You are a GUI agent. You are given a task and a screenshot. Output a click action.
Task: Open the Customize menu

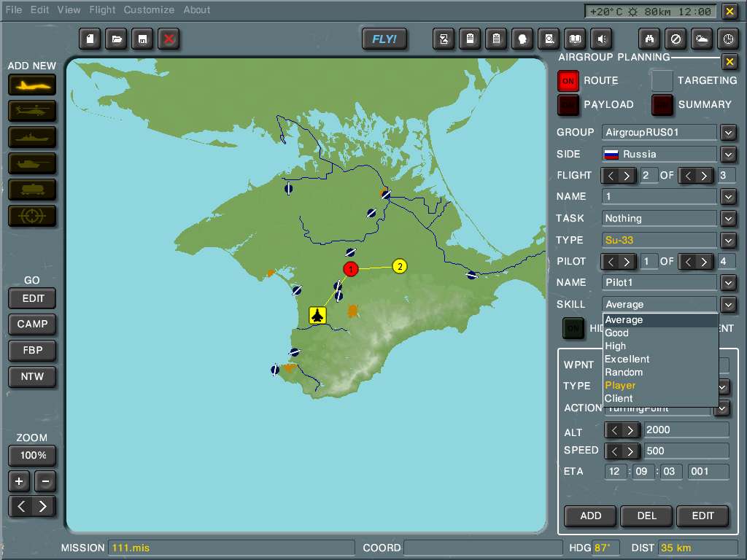(149, 9)
